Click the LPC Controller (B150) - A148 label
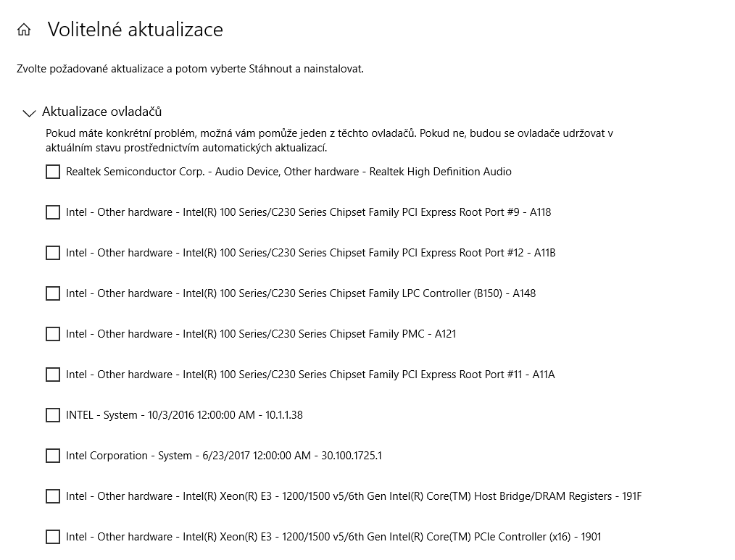Viewport: 735px width, 560px height. coord(301,293)
